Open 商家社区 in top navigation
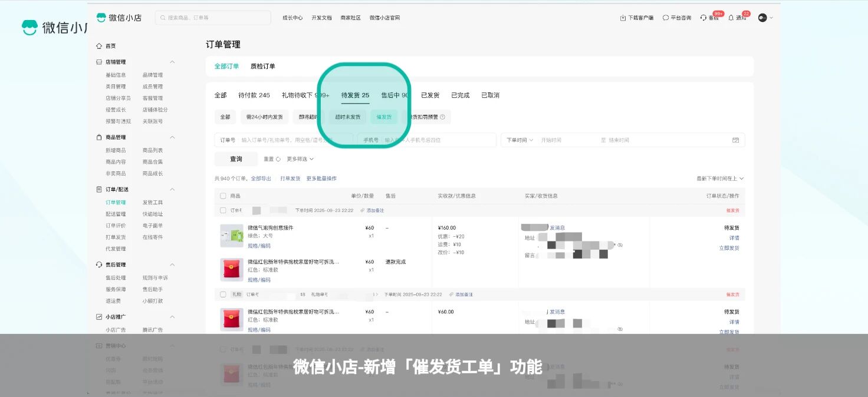Image resolution: width=868 pixels, height=397 pixels. 350,18
